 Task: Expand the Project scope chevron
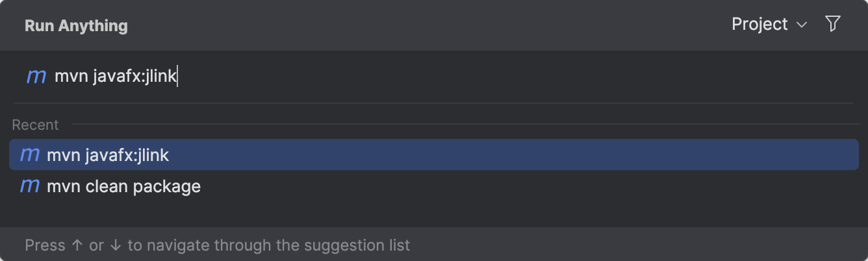click(802, 25)
